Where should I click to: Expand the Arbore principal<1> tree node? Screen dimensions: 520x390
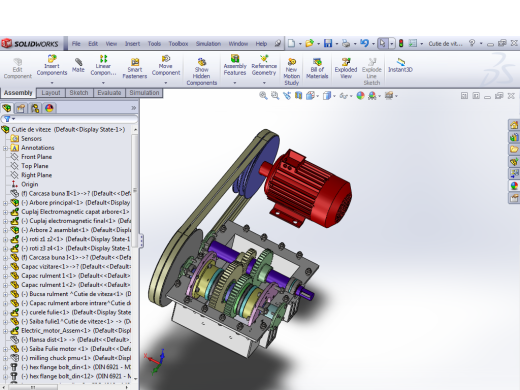coord(5,203)
